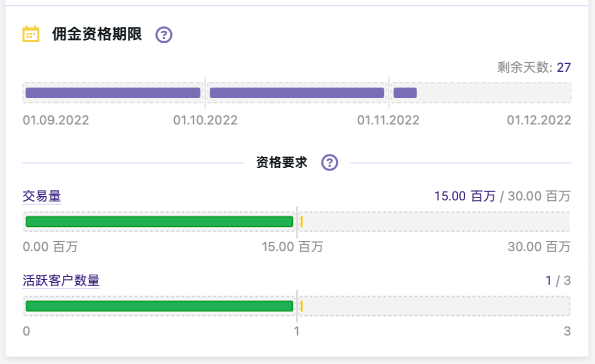
Task: Click the yellow calendar icon
Action: [x=31, y=34]
